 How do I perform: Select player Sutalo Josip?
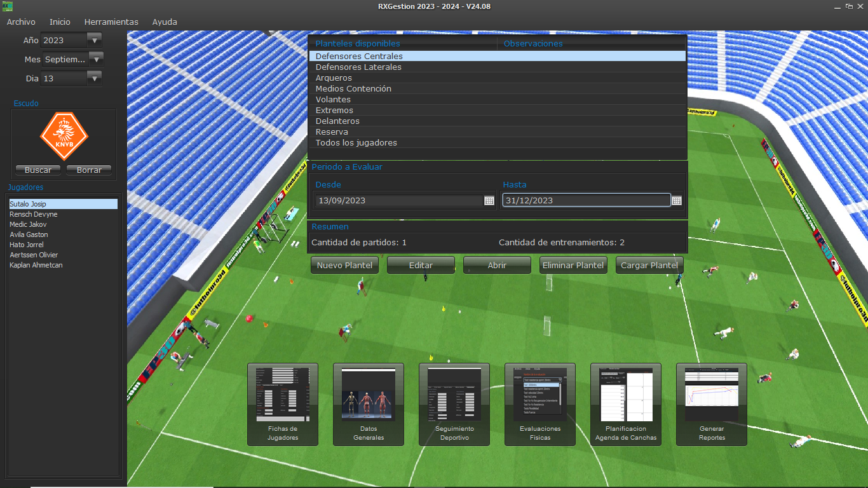click(63, 204)
